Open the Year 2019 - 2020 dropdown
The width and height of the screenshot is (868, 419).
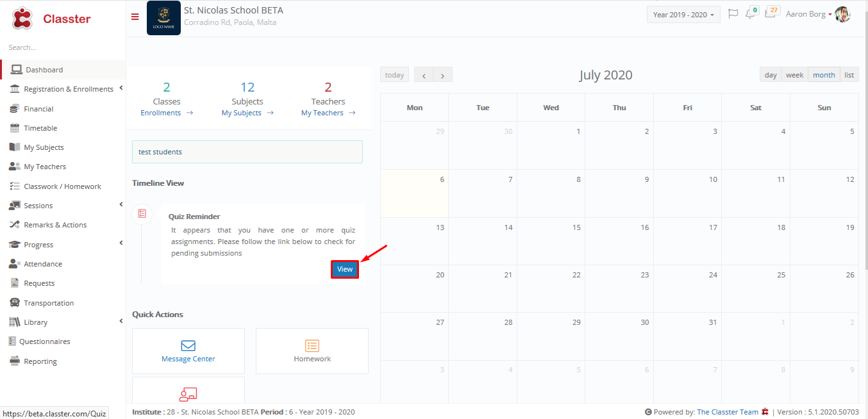pyautogui.click(x=683, y=15)
